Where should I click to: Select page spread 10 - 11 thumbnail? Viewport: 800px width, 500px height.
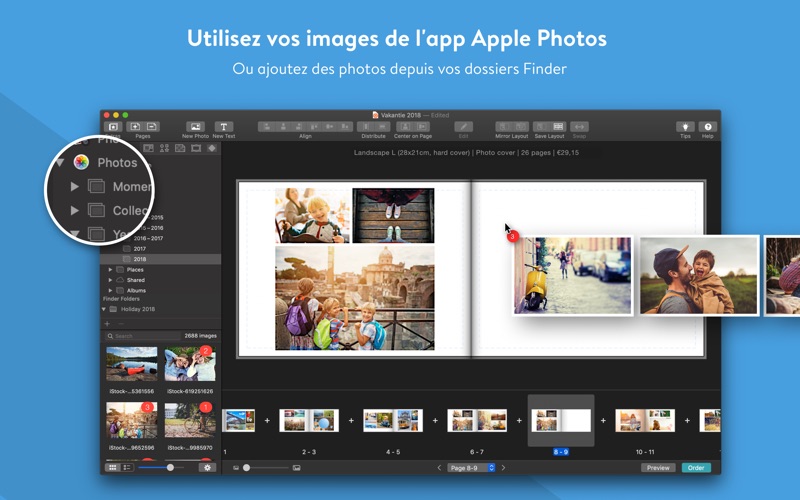coord(645,420)
